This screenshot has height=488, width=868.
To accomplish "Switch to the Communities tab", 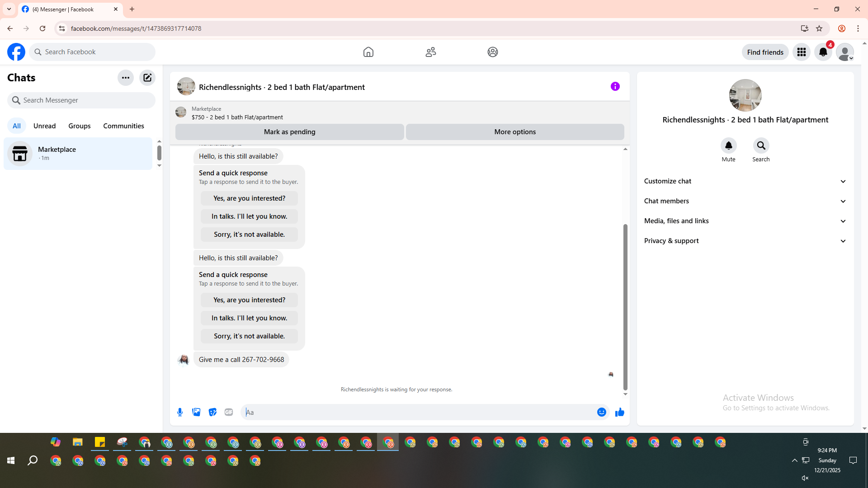I will coord(123,126).
